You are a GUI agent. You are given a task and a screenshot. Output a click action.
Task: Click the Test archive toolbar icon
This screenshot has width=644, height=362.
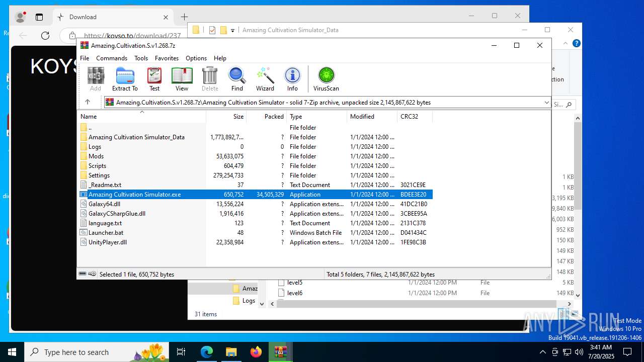click(154, 79)
